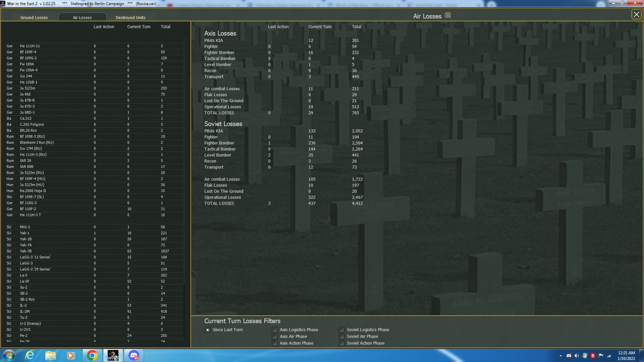The image size is (644, 362).
Task: Select the He 111H-11 row
Action: pos(95,46)
